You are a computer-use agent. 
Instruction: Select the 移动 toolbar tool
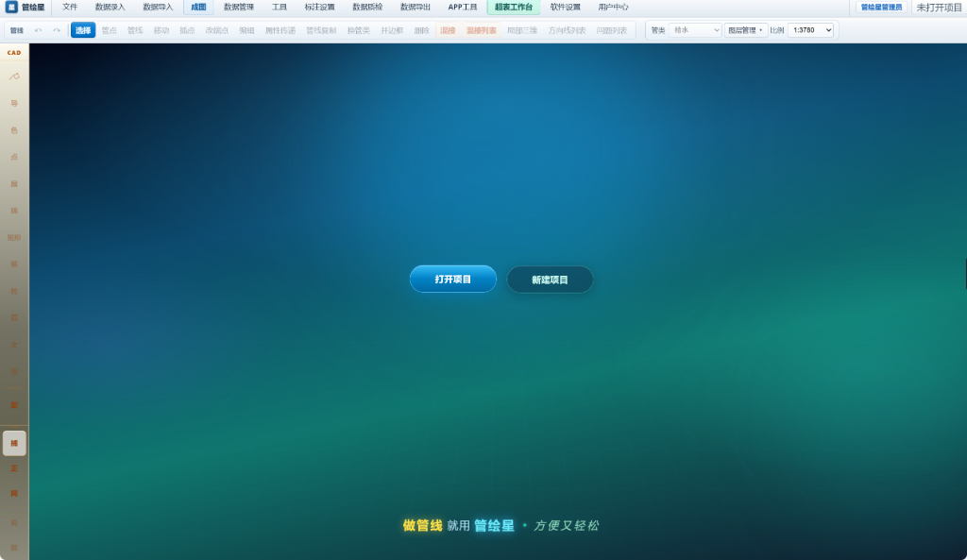[161, 30]
